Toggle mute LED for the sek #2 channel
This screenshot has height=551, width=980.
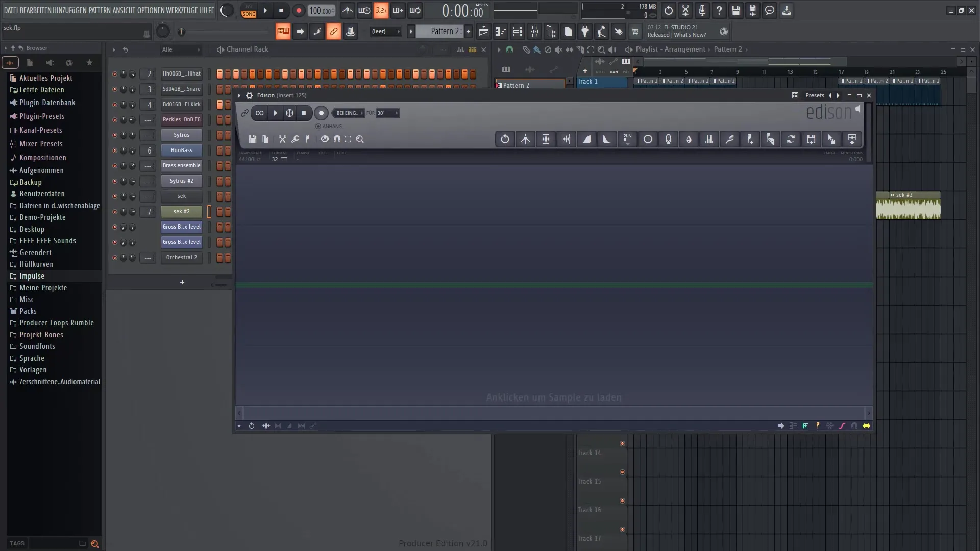(x=114, y=212)
